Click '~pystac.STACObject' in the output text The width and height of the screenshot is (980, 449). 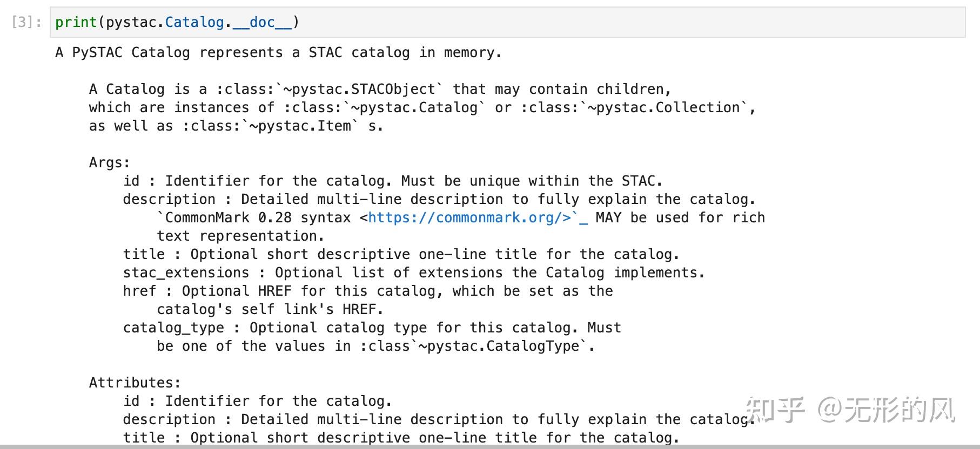coord(363,89)
